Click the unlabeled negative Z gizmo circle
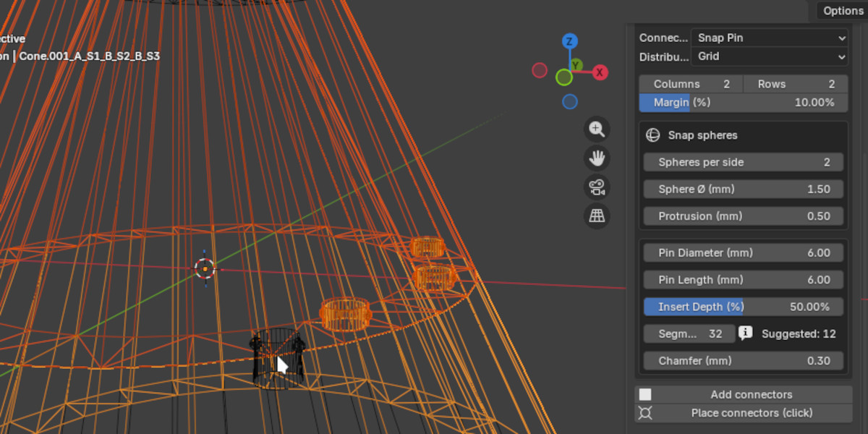Viewport: 868px width, 434px height. (570, 102)
